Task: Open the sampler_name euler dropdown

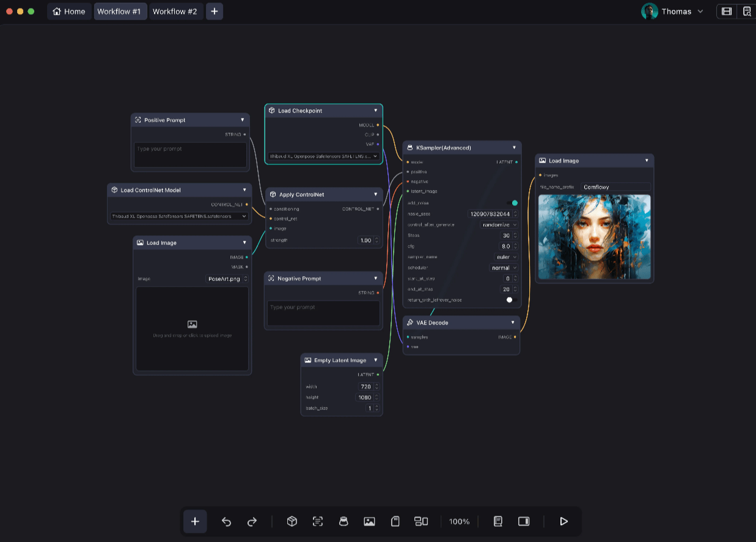Action: [506, 257]
